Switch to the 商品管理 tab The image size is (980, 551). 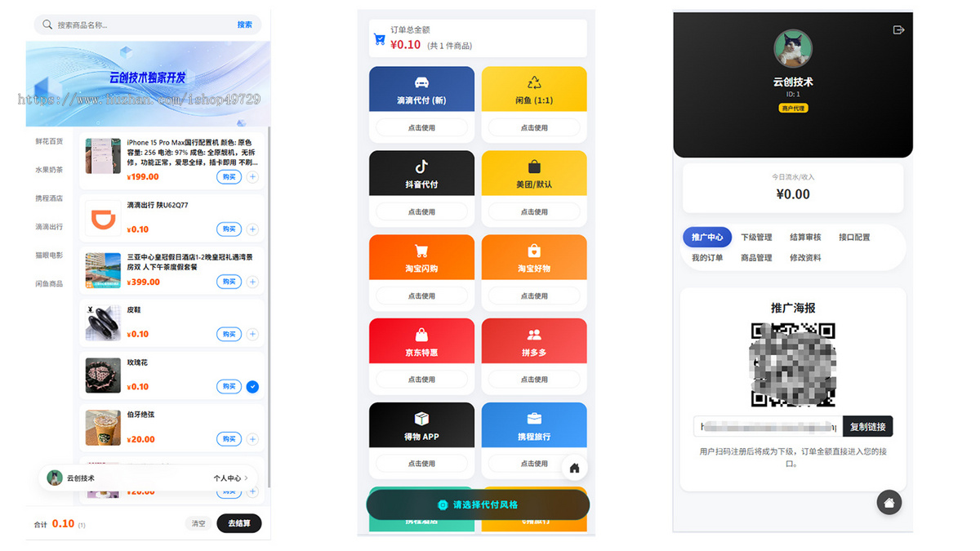click(756, 258)
